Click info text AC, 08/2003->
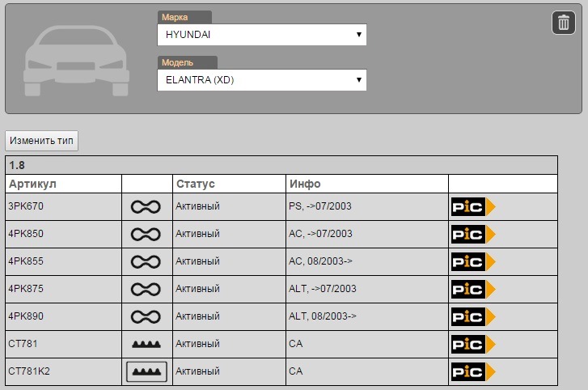 click(320, 261)
